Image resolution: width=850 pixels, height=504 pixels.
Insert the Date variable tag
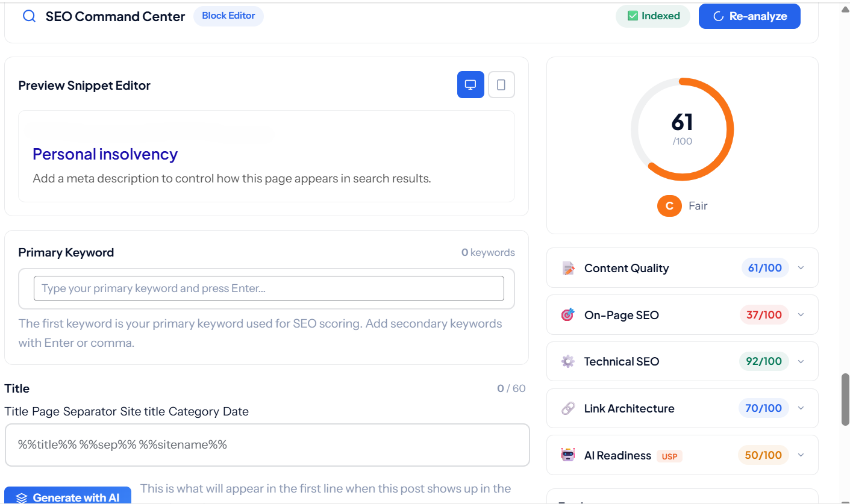click(x=235, y=412)
